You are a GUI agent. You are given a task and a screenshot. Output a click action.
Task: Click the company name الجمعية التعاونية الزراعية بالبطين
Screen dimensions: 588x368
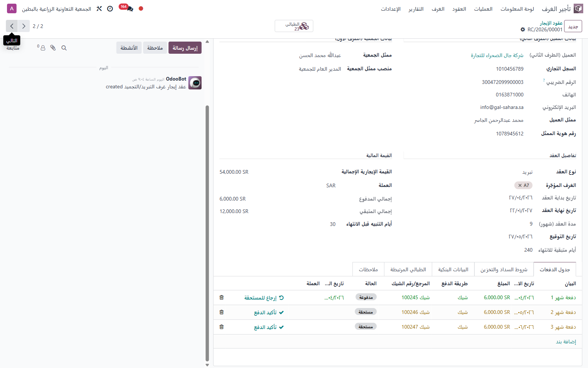coord(57,9)
